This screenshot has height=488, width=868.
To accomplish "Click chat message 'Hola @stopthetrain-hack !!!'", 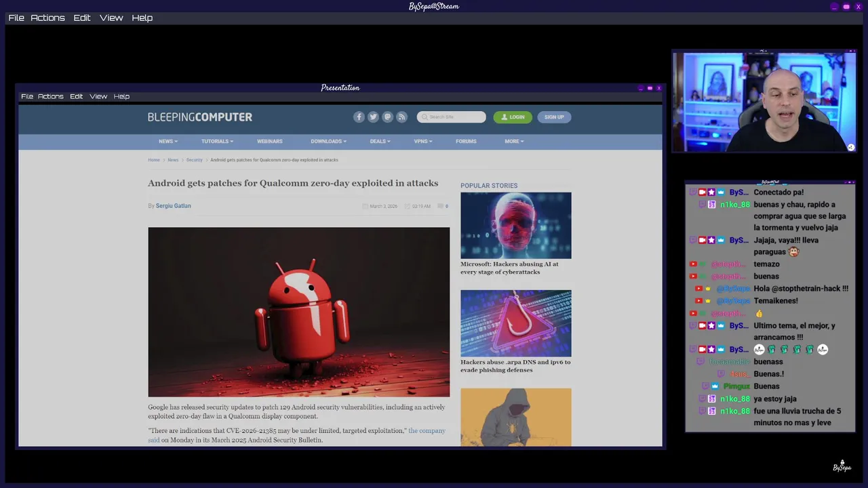I will click(x=801, y=288).
